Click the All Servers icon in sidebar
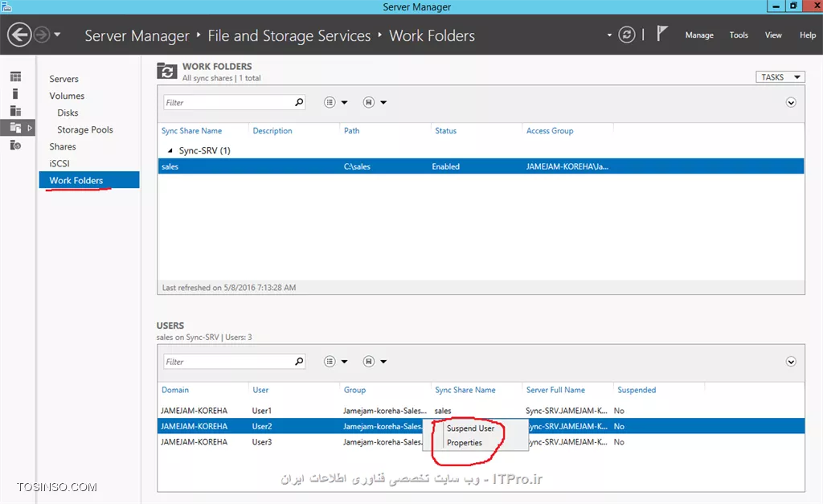This screenshot has width=823, height=504. (16, 111)
